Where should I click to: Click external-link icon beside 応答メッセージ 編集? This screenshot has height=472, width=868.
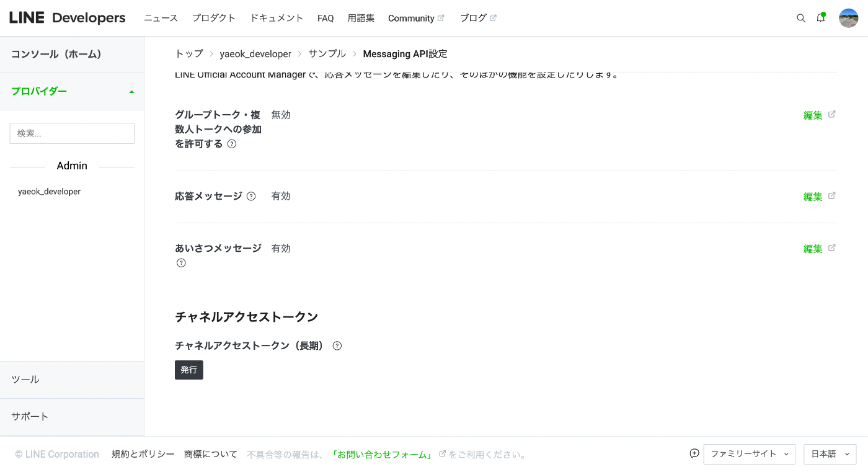[832, 195]
